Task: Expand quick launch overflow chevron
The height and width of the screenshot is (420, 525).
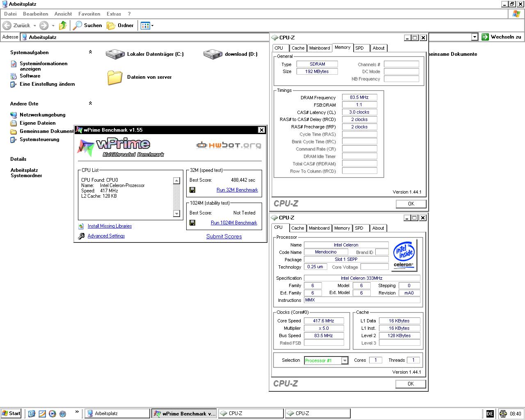Action: (77, 412)
